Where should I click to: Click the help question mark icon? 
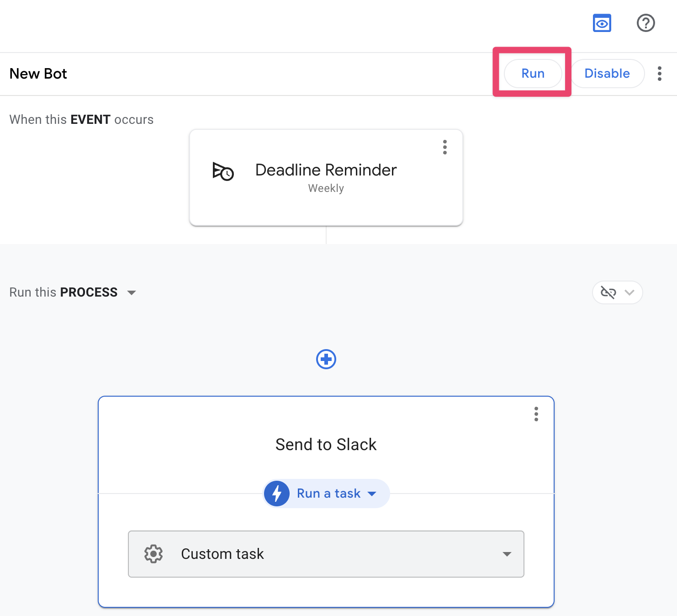tap(645, 23)
